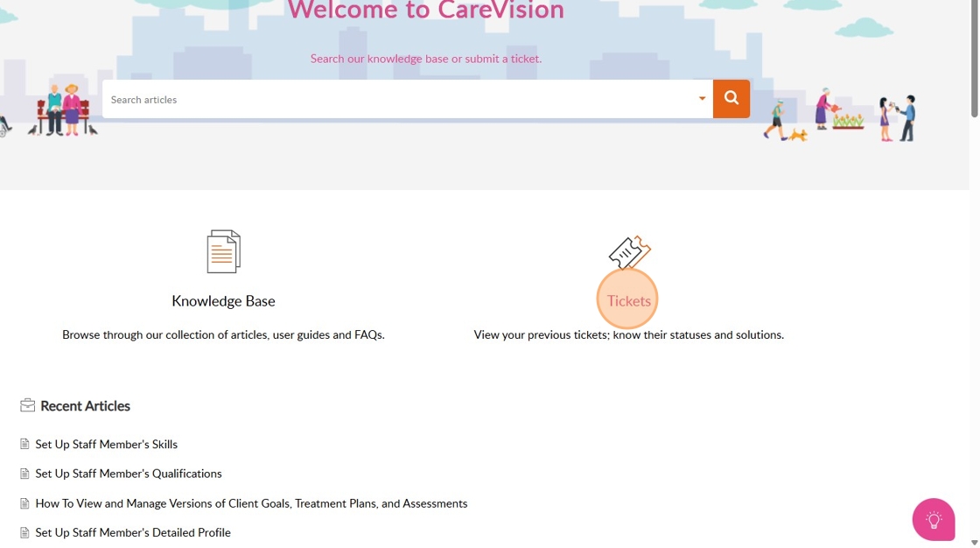Click 'View your previous tickets' description text
Screen dimensions: 980x548
(x=629, y=334)
